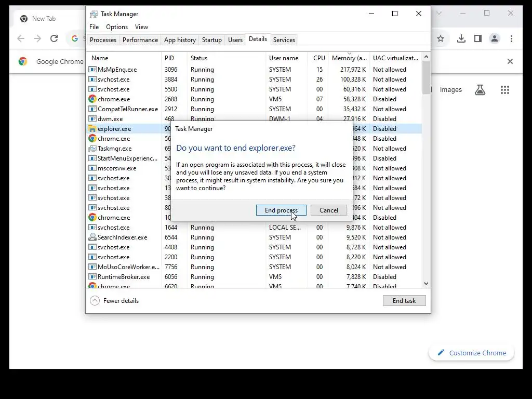
Task: Toggle Chrome's side panel icon
Action: pyautogui.click(x=478, y=38)
